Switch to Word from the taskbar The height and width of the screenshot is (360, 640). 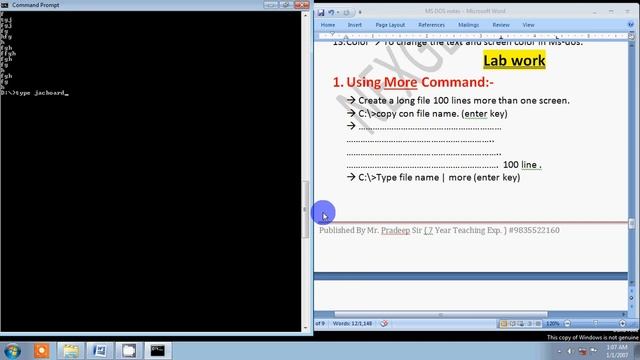tap(100, 351)
